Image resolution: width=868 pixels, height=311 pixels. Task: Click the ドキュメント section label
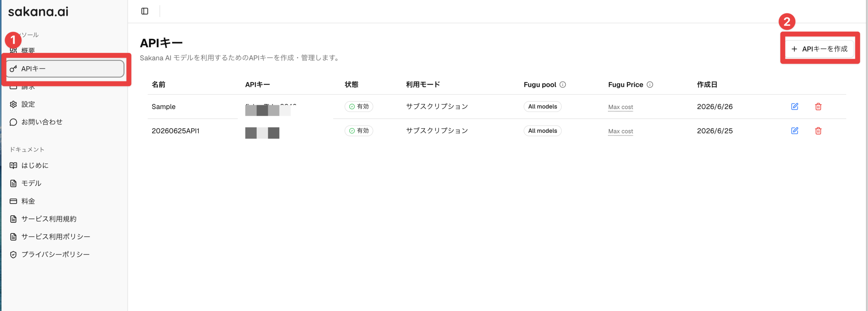27,149
